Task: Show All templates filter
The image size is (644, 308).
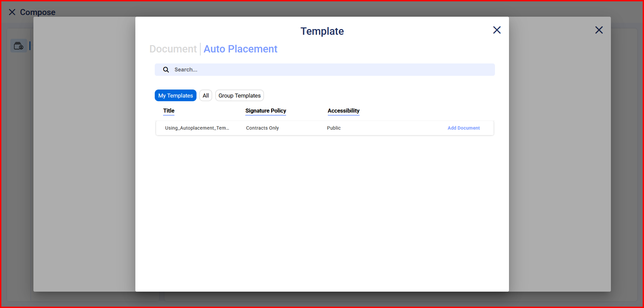Action: 206,96
